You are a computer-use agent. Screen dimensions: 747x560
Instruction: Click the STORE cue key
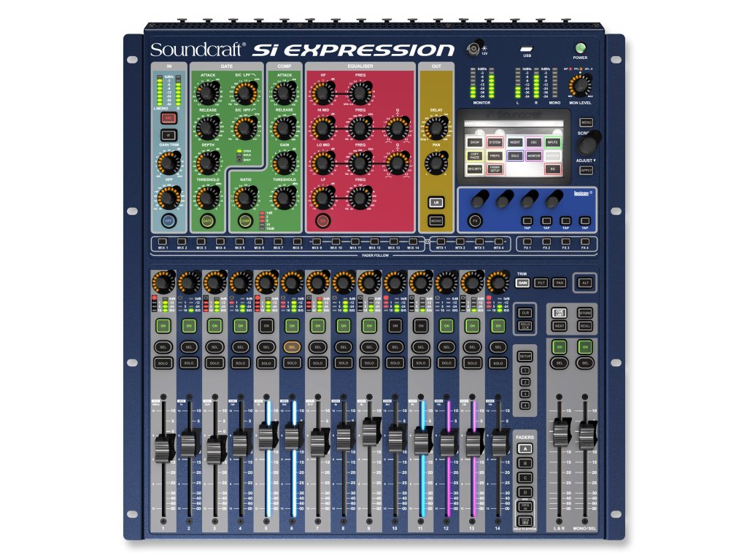(x=585, y=313)
